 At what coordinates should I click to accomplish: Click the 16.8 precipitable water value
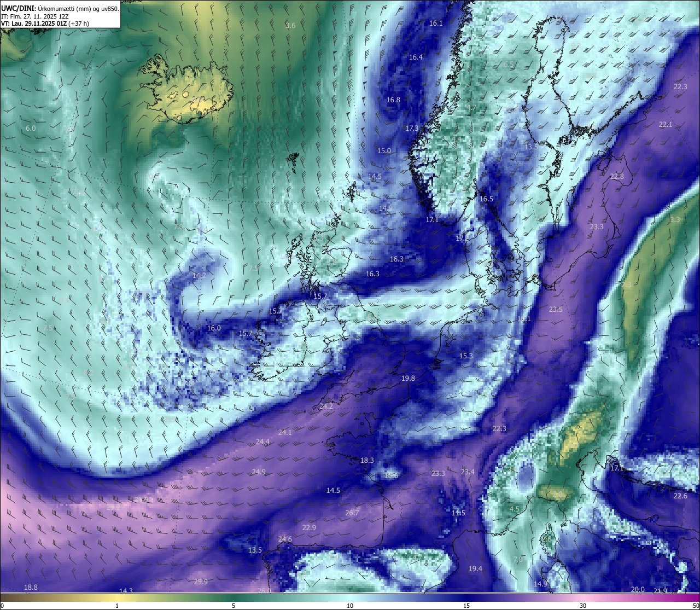(x=393, y=100)
